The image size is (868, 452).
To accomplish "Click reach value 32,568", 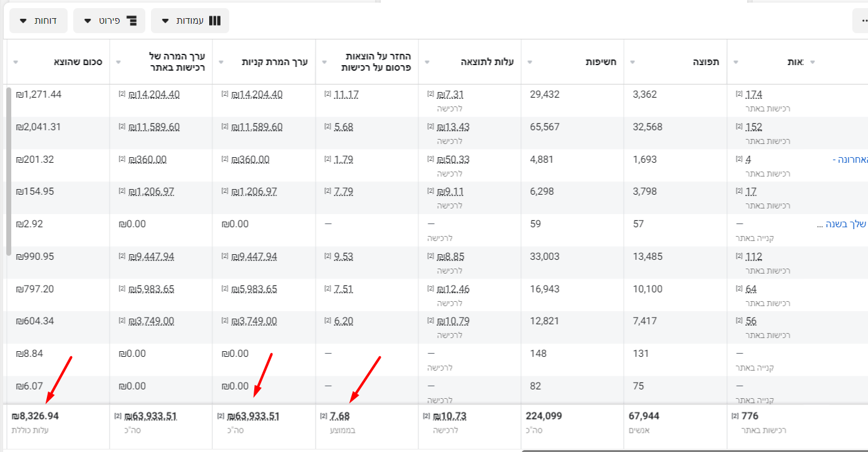I will point(648,126).
